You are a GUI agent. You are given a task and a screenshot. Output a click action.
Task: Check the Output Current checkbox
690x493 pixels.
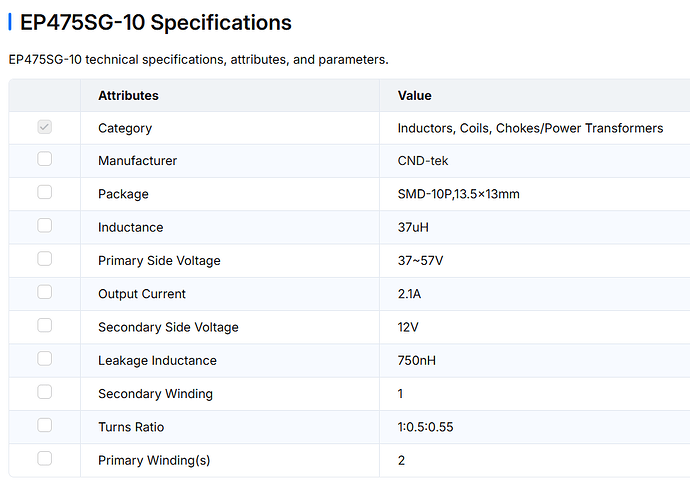click(44, 292)
